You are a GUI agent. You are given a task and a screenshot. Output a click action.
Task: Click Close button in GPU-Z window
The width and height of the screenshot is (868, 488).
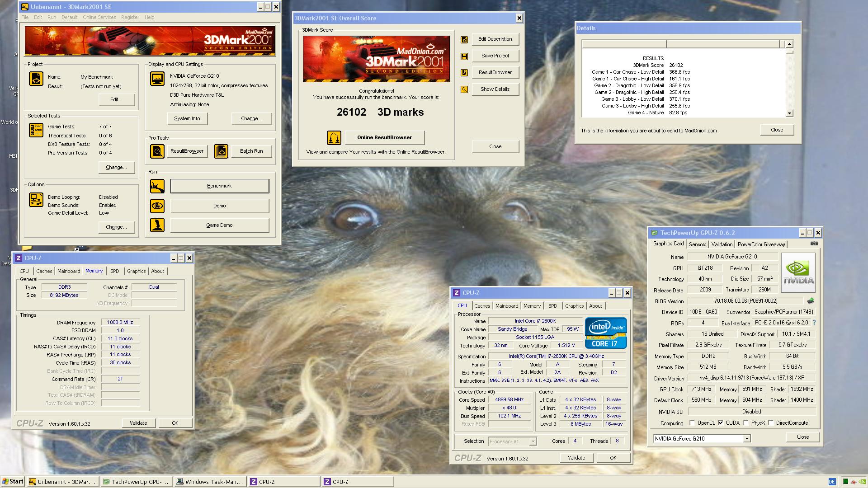click(803, 437)
